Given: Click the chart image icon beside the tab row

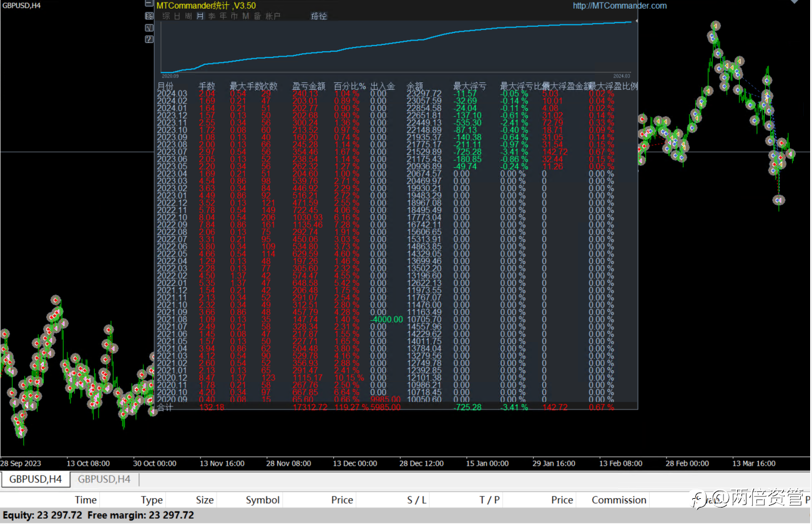Looking at the screenshot, I should [149, 16].
